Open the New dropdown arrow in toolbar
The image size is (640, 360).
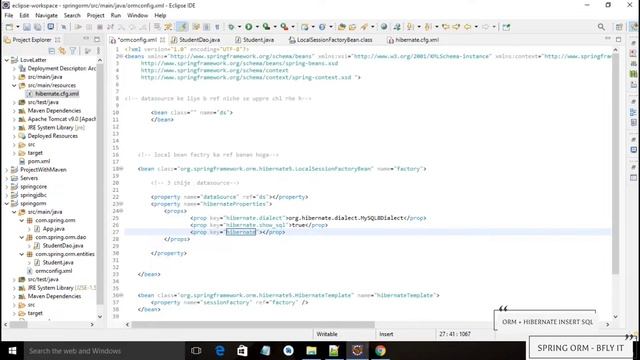[18, 27]
